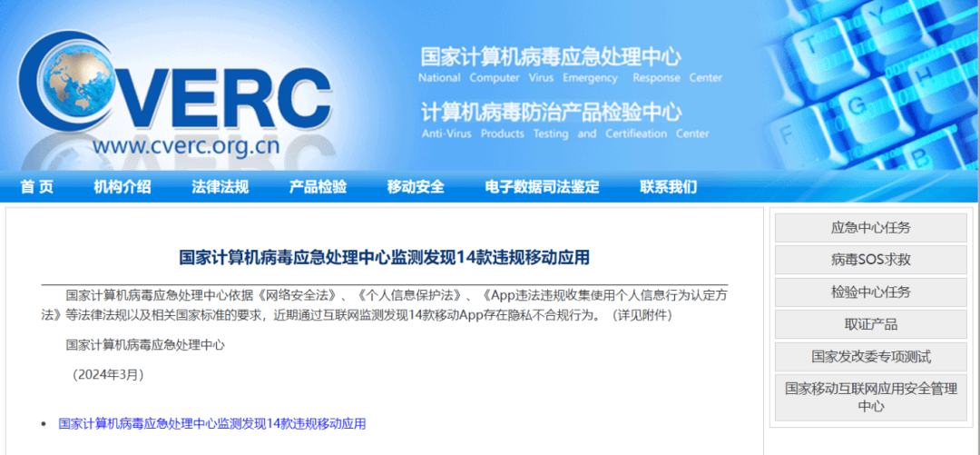
Task: Select 产品检验 in the navigation bar
Action: tap(318, 186)
